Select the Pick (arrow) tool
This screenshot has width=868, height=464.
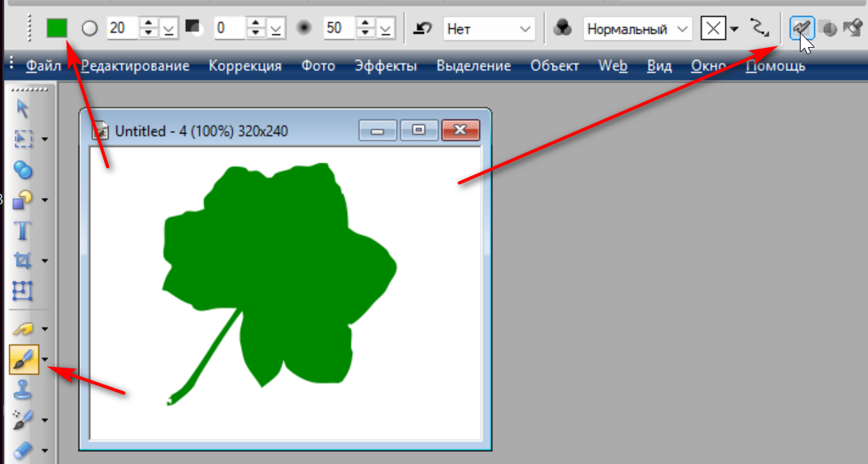pos(23,109)
